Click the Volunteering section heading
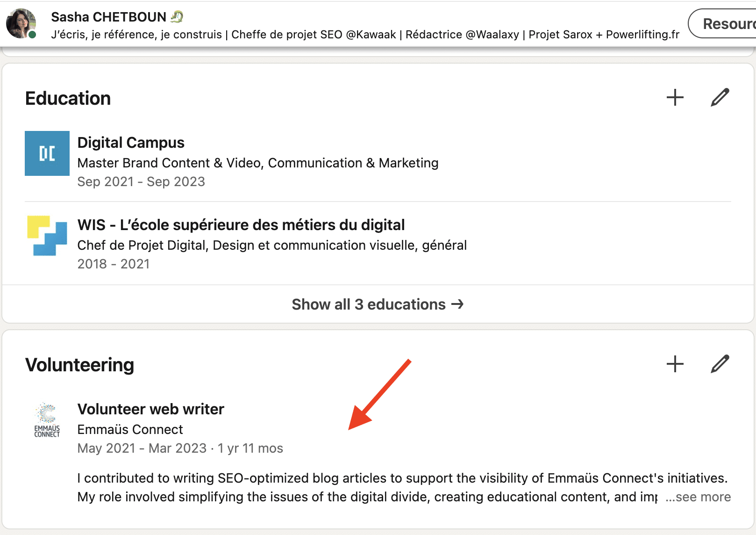 click(80, 365)
